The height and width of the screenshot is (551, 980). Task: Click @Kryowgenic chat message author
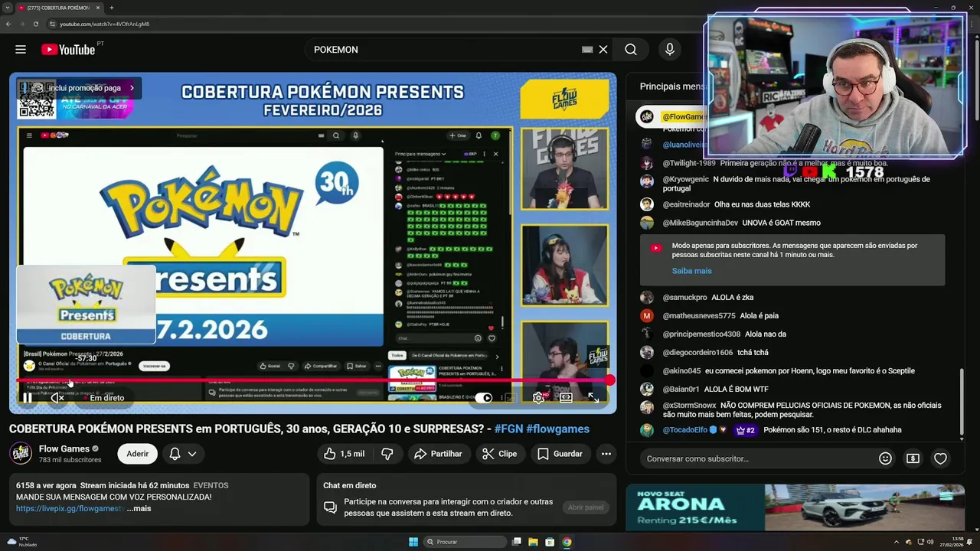pos(686,179)
